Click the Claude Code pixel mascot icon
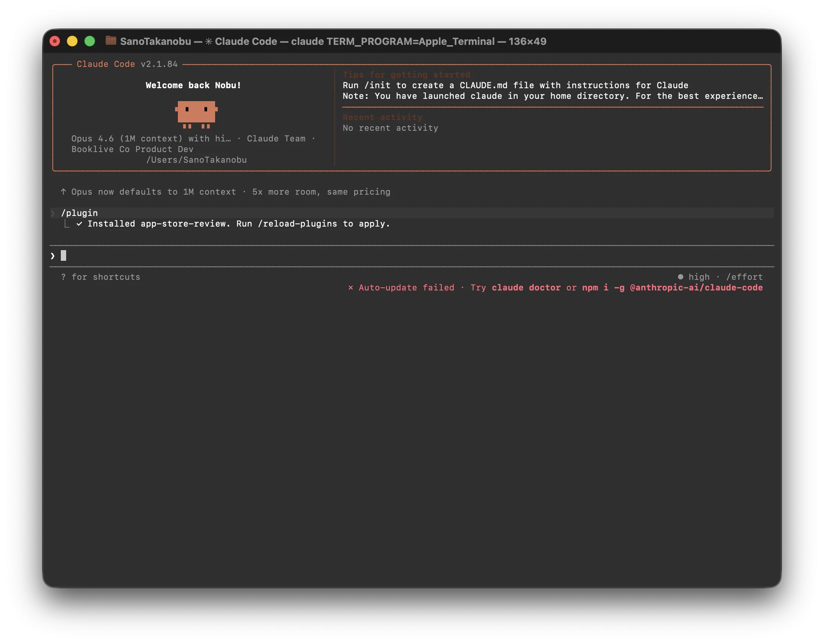 point(196,114)
